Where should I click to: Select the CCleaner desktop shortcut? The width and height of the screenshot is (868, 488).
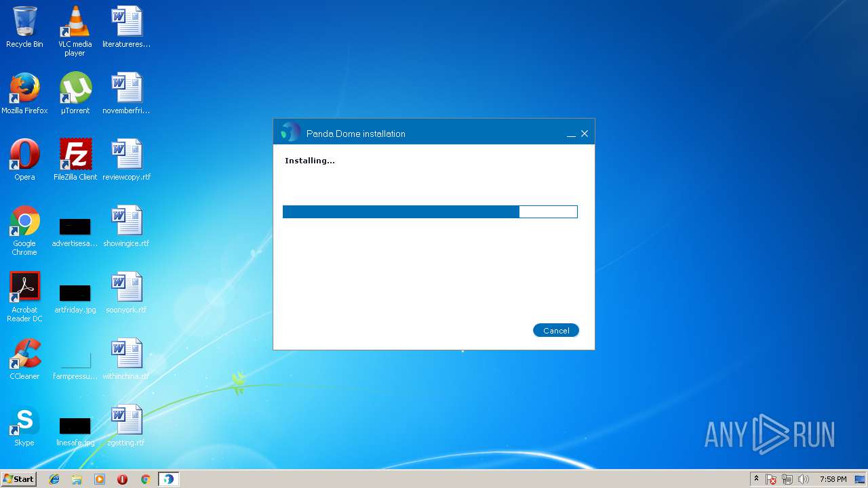[x=24, y=359]
